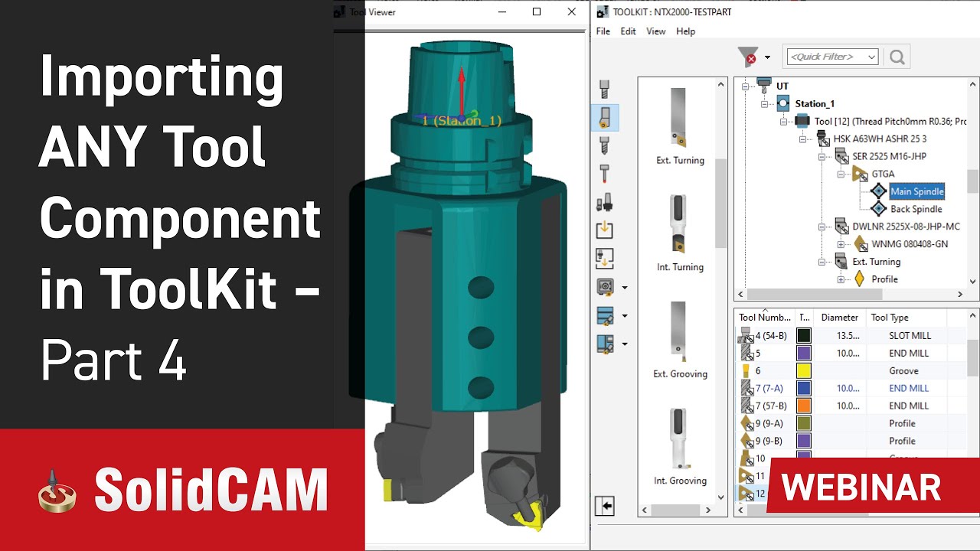
Task: Click the collapse panel left-arrow icon
Action: (x=605, y=506)
